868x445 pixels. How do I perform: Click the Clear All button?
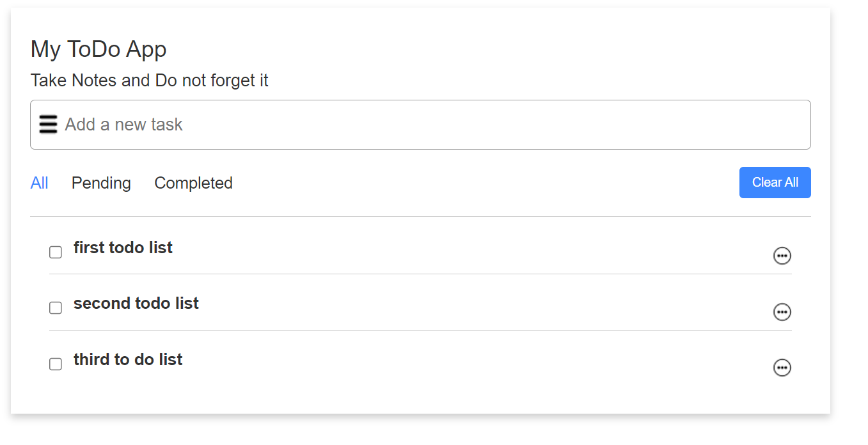[775, 182]
